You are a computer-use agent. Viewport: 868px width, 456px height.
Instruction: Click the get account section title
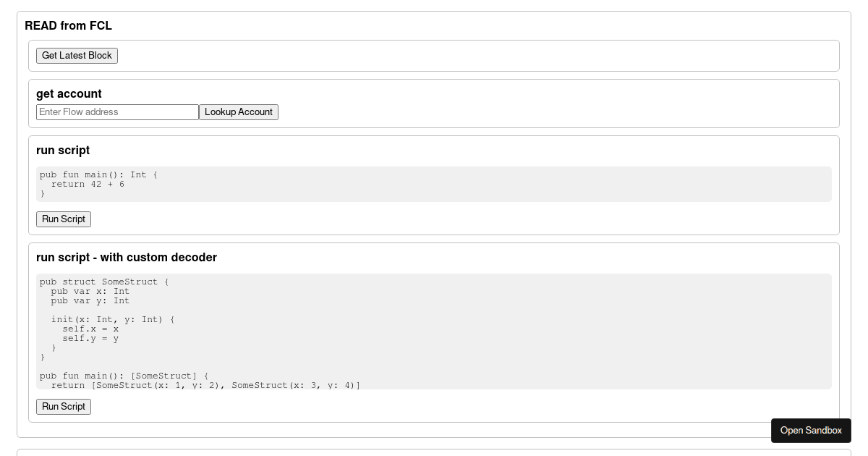click(x=69, y=93)
